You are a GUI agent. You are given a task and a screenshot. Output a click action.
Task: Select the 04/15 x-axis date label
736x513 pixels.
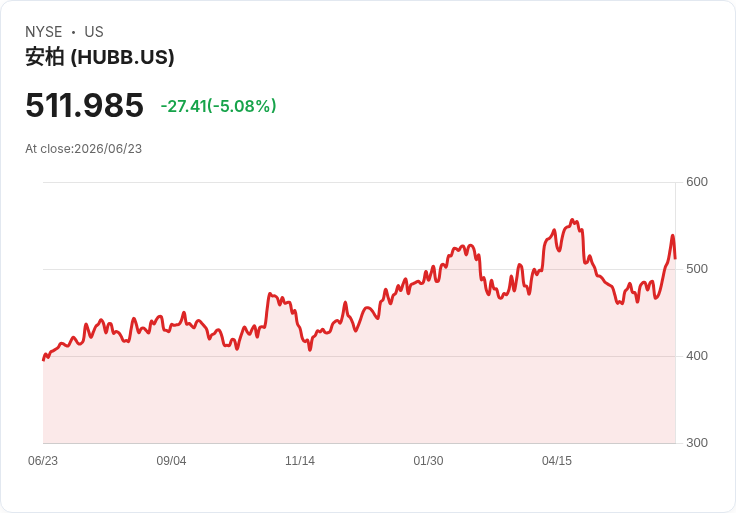pyautogui.click(x=557, y=461)
